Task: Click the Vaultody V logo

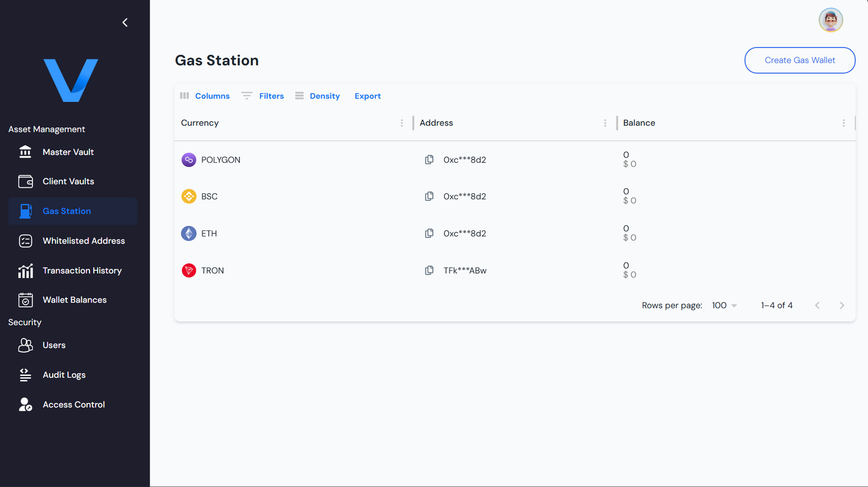Action: tap(71, 80)
